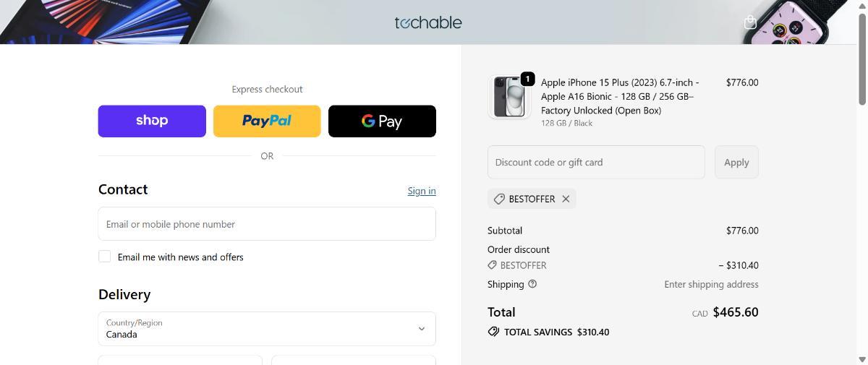
Task: Follow the Sign in link
Action: [x=422, y=191]
